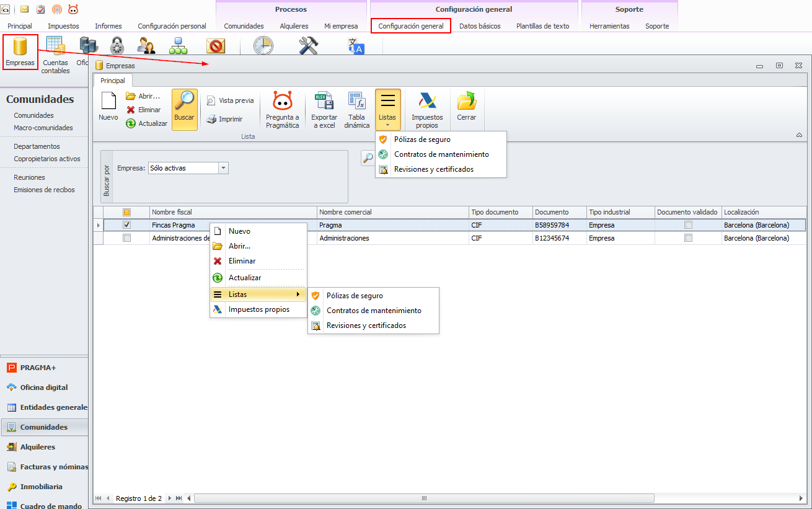Switch to the Datos básicos tab
Viewport: 812px width, 509px height.
[x=480, y=26]
